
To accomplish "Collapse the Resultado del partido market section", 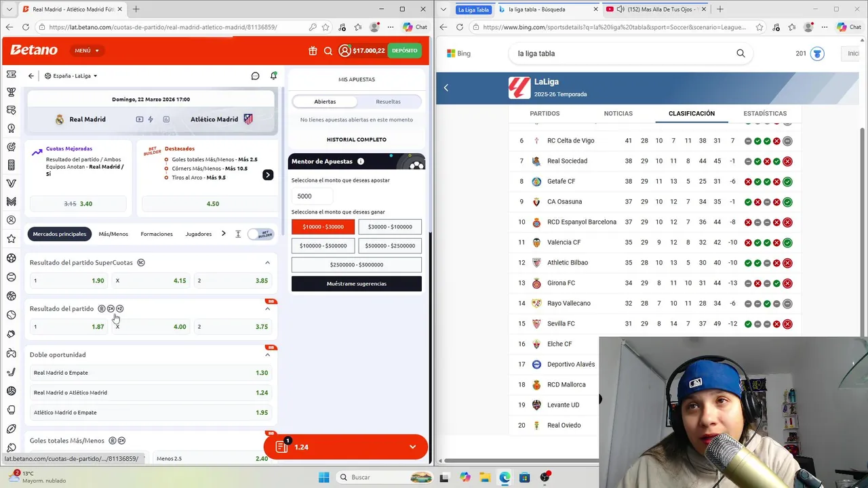I will click(x=267, y=308).
